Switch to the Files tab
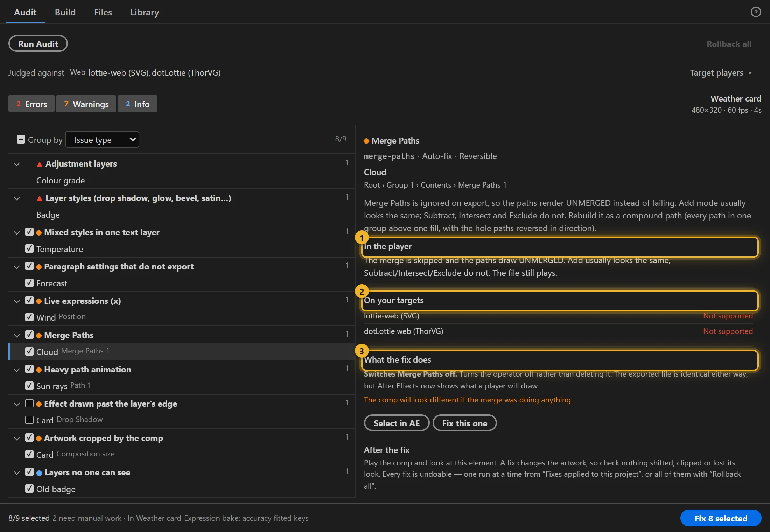The height and width of the screenshot is (532, 770). click(x=103, y=12)
